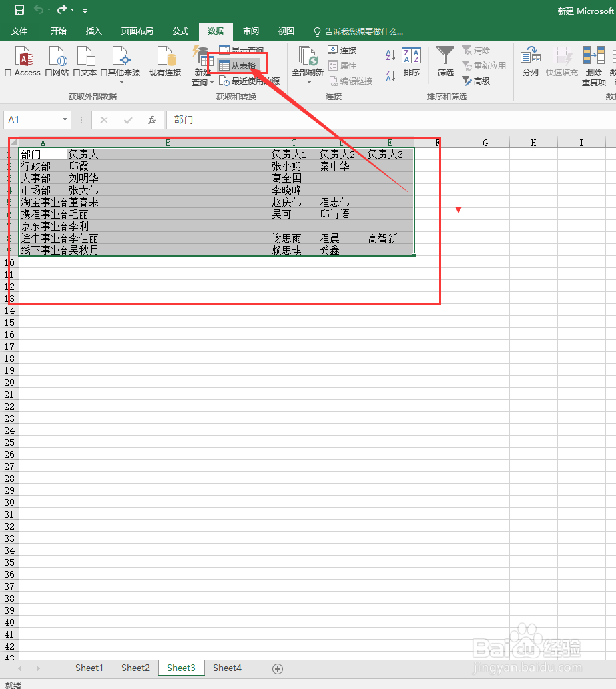Switch to the 视图 view tab
Viewport: 616px width, 689px height.
[x=286, y=31]
